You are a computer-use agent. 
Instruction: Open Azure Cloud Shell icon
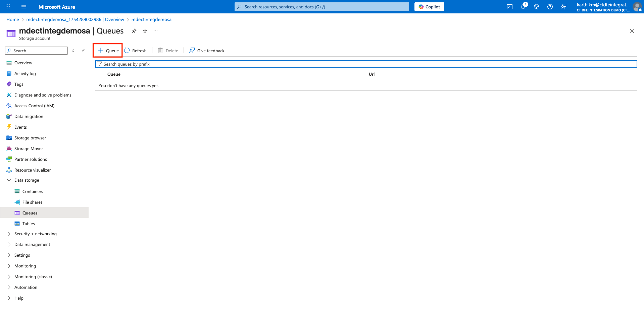click(509, 7)
